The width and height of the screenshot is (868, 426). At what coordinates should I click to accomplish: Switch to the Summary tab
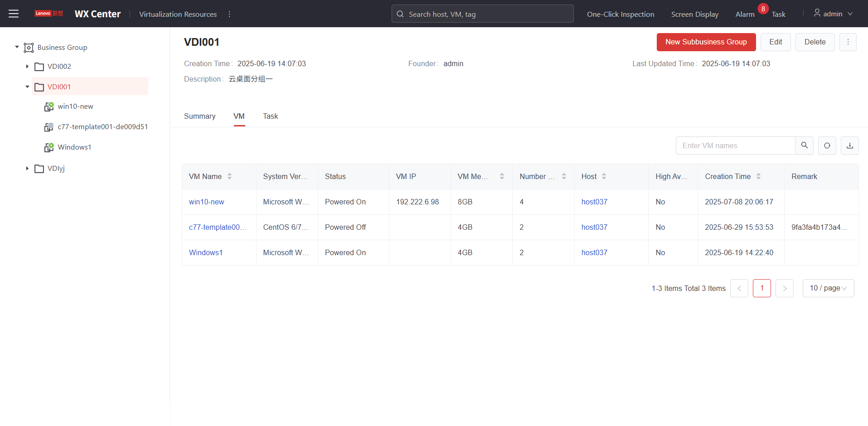click(199, 116)
